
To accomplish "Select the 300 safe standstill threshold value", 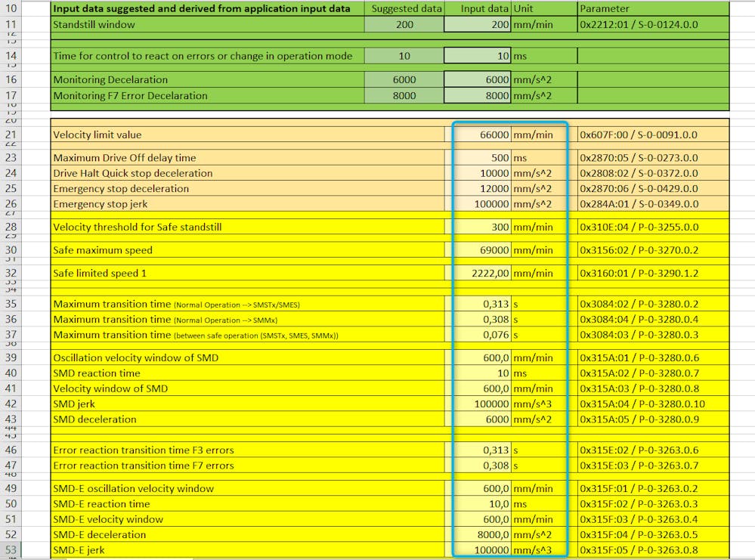I will (477, 227).
